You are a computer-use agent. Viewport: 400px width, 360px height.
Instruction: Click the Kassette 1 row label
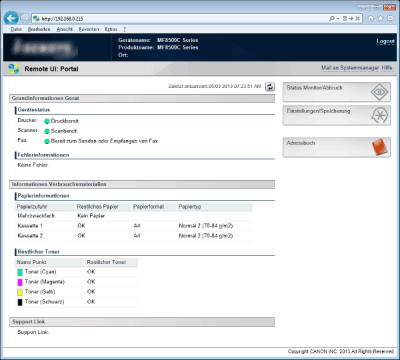(30, 226)
